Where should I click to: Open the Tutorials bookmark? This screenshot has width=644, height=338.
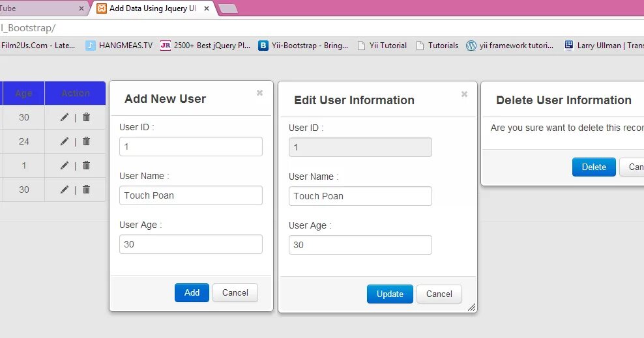click(x=437, y=46)
